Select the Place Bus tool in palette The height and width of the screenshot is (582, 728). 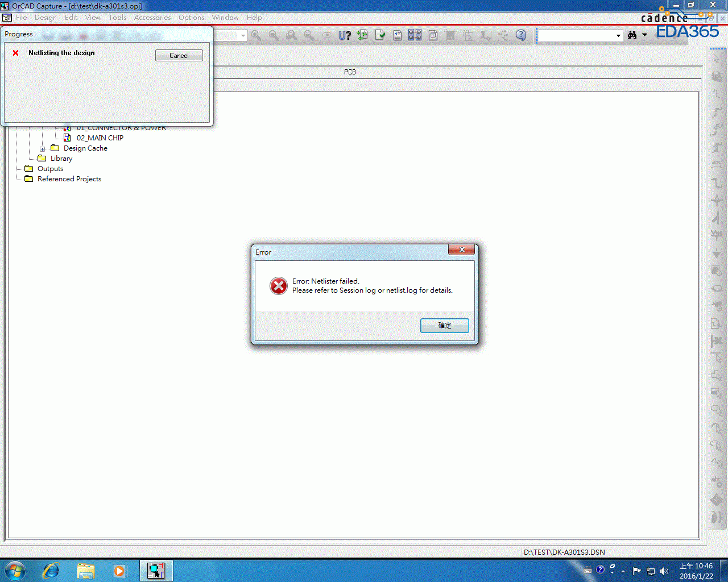coord(717,182)
